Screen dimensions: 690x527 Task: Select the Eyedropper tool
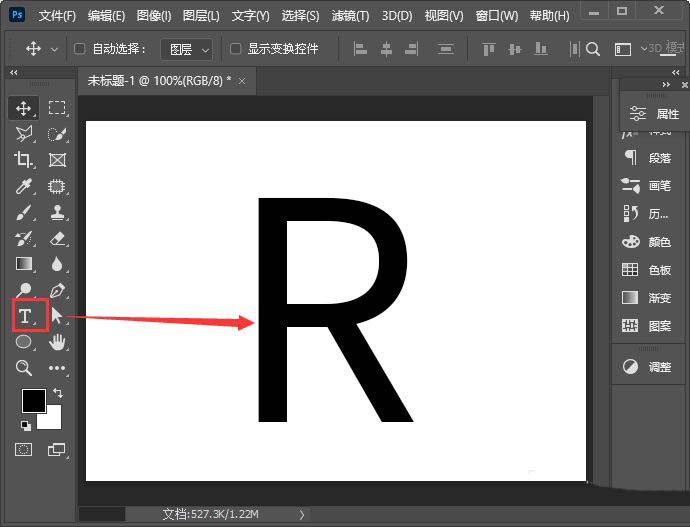(24, 186)
